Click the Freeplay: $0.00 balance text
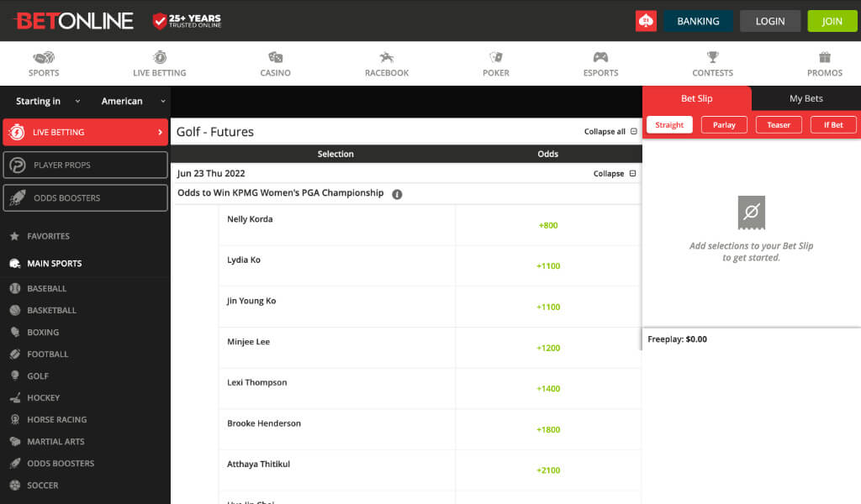The height and width of the screenshot is (504, 861). [x=677, y=339]
